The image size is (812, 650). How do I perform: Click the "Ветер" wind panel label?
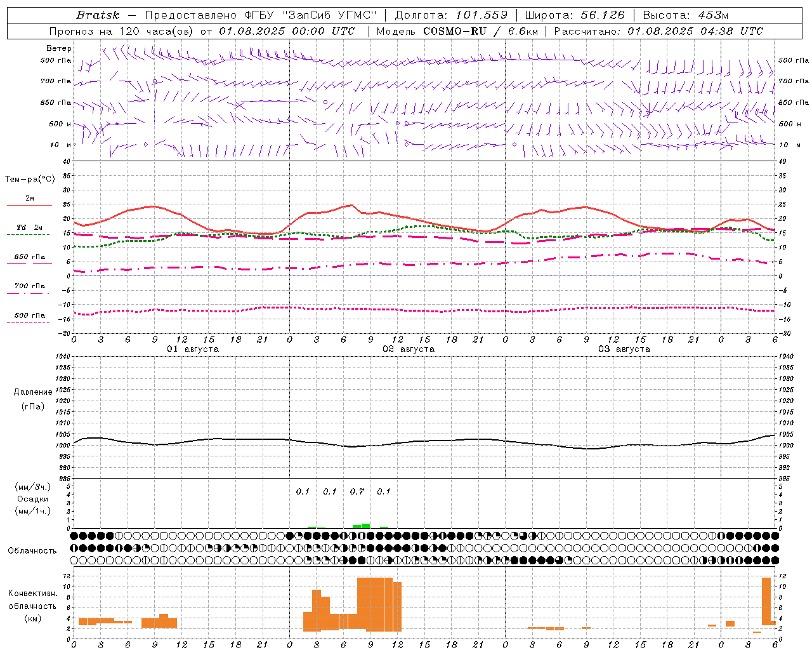tap(59, 48)
